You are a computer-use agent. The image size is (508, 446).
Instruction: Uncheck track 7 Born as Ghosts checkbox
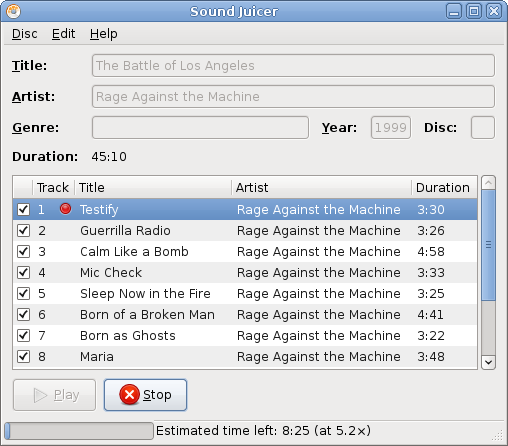pyautogui.click(x=23, y=336)
